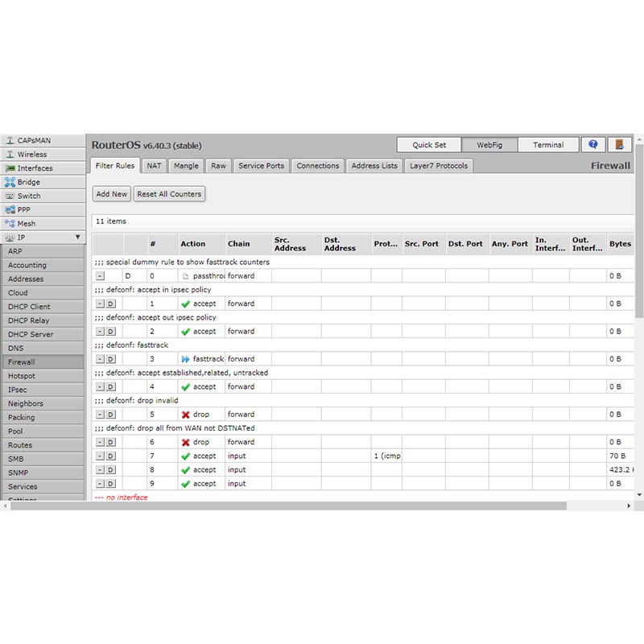This screenshot has width=644, height=644.
Task: Click the logout door icon
Action: coord(619,145)
